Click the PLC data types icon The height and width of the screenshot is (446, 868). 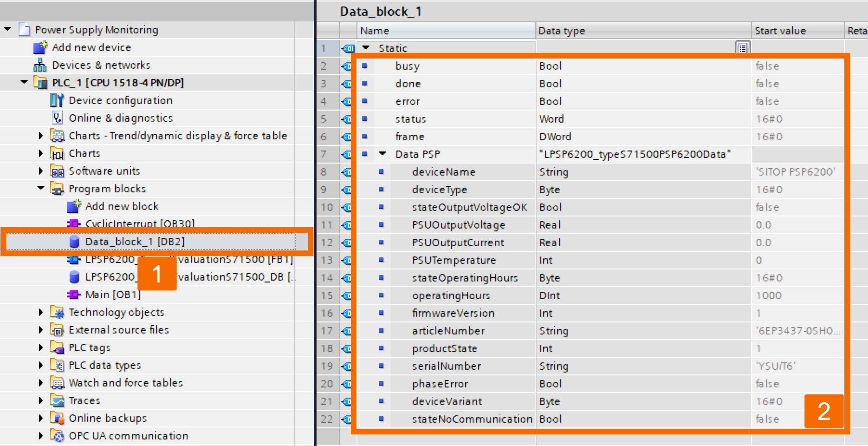click(x=57, y=365)
